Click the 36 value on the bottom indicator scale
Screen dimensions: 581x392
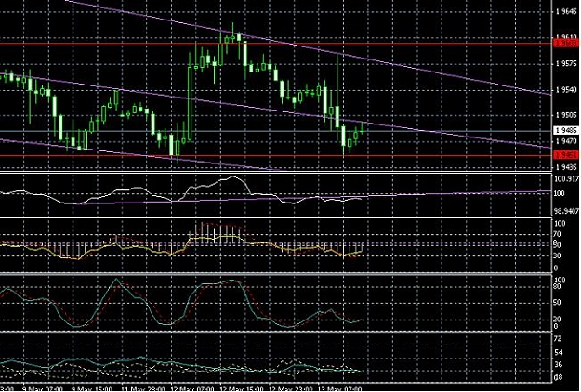click(x=558, y=365)
